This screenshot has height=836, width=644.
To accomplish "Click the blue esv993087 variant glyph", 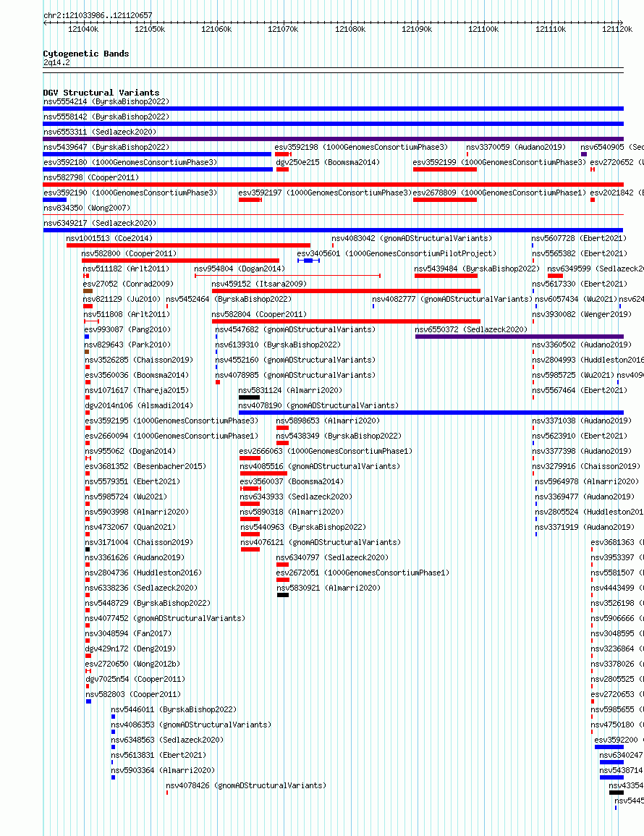I will coord(87,337).
